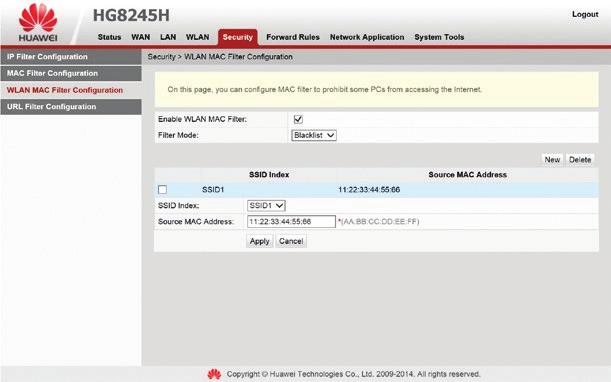Screen dimensions: 611x382
Task: Open URL Filter Configuration in sidebar
Action: click(71, 107)
